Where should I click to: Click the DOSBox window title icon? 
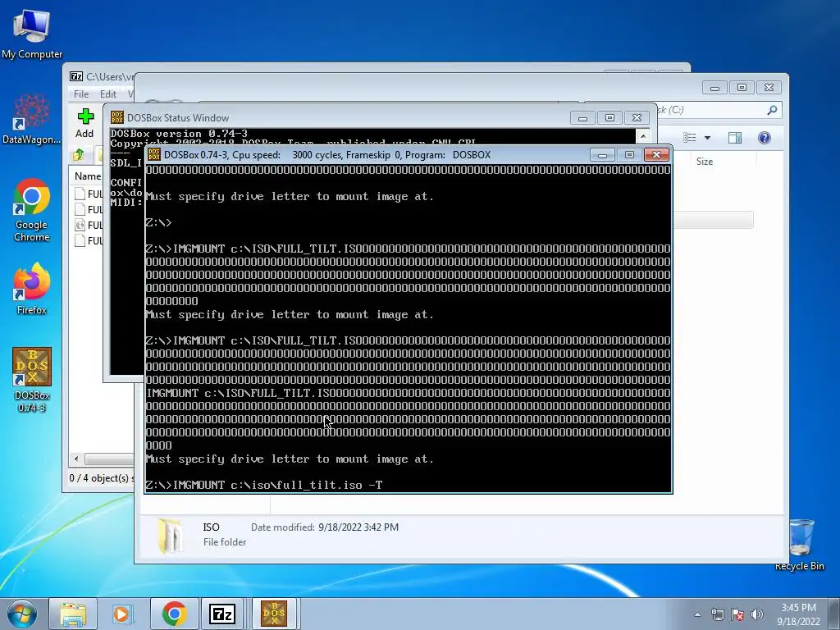pos(154,155)
